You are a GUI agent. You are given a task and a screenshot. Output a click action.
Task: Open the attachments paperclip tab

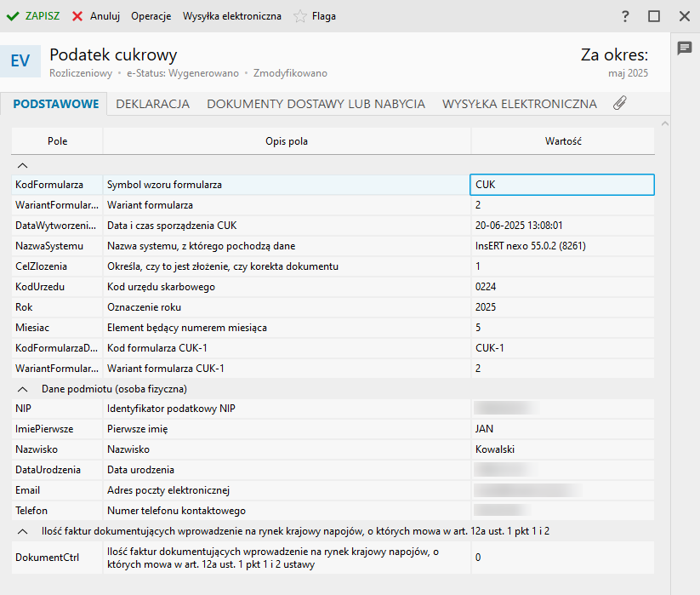point(620,103)
